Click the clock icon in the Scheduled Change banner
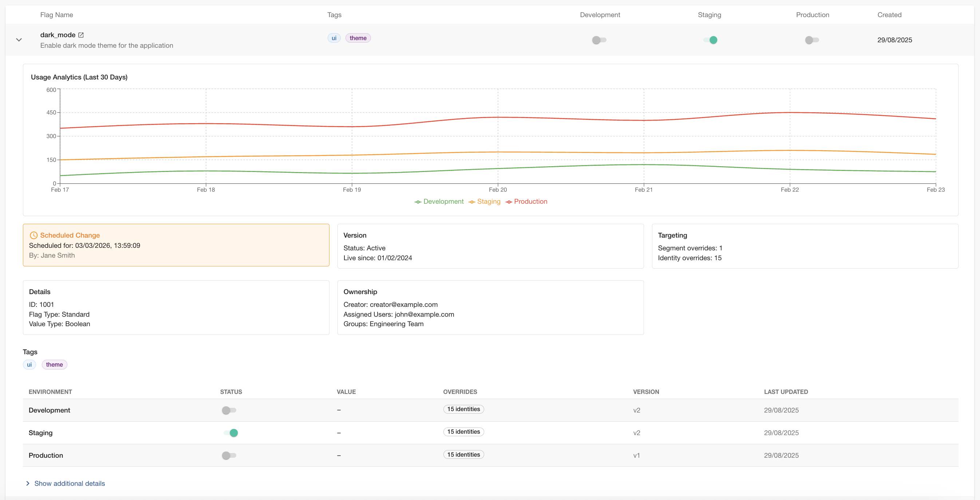This screenshot has width=980, height=500. [x=34, y=235]
